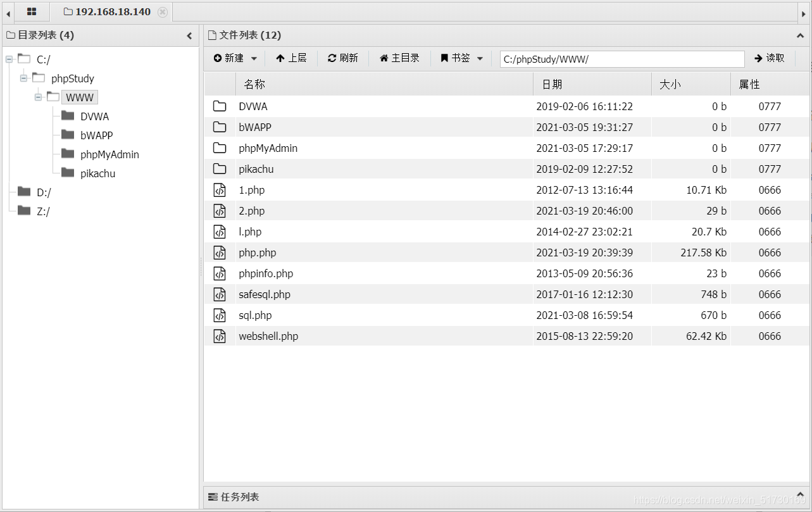The width and height of the screenshot is (812, 512).
Task: Collapse the file list panel chevron
Action: coord(800,36)
